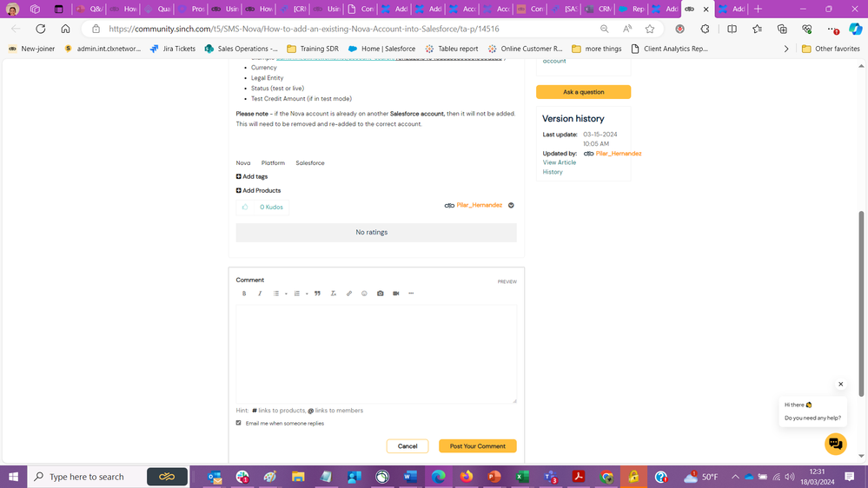868x488 pixels.
Task: Dismiss the chat greeting popup
Action: coord(841,384)
